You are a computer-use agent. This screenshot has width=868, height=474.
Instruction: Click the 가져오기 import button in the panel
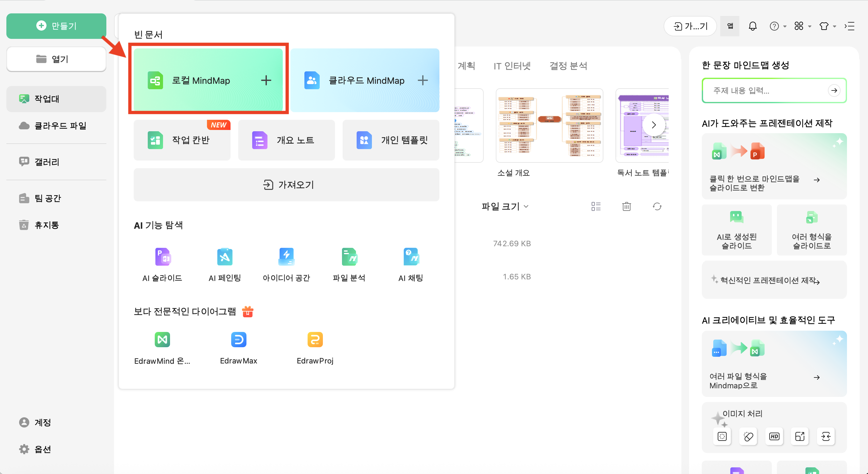[x=286, y=185]
